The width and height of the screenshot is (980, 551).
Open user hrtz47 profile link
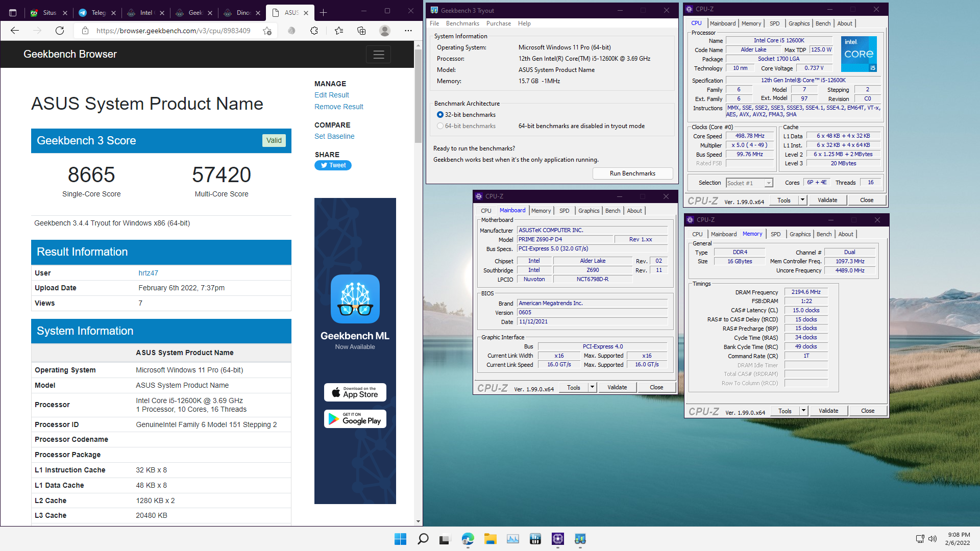pyautogui.click(x=148, y=273)
